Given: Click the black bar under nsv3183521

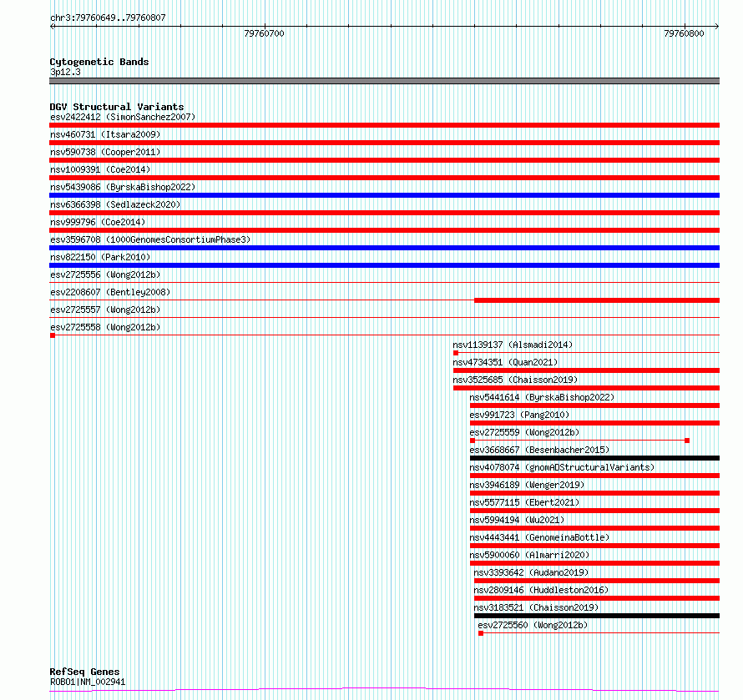Looking at the screenshot, I should [597, 616].
